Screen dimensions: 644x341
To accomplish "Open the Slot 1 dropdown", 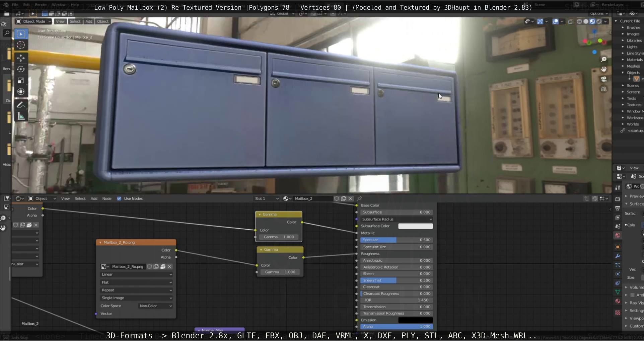I will pos(267,198).
